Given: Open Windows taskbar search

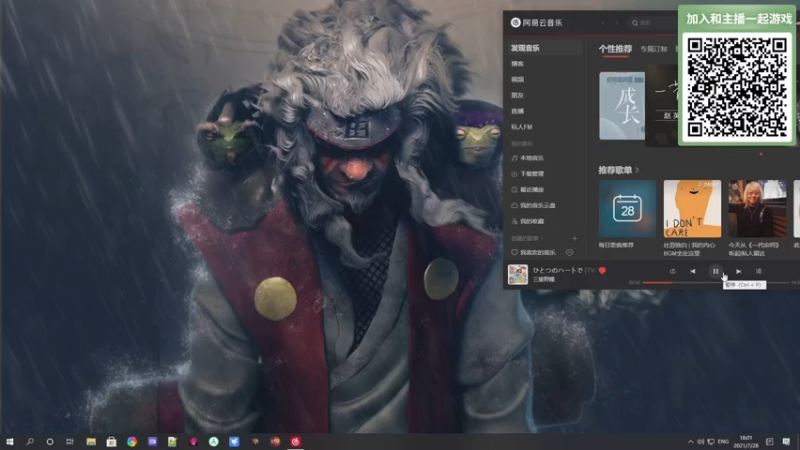Looking at the screenshot, I should [x=30, y=441].
